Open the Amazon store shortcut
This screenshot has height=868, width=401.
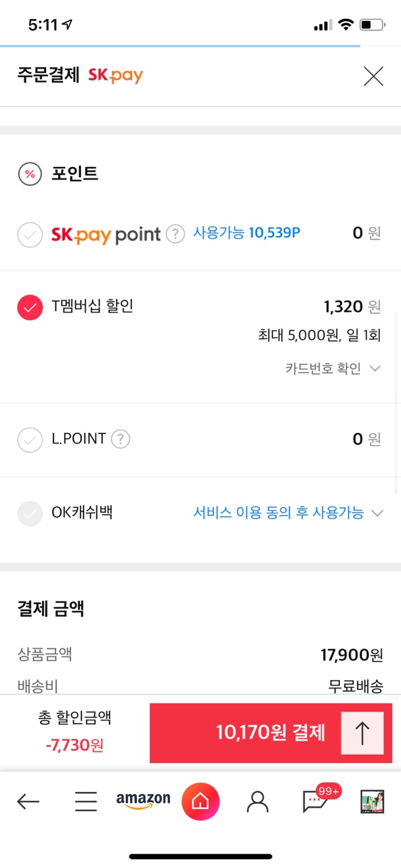point(143,801)
